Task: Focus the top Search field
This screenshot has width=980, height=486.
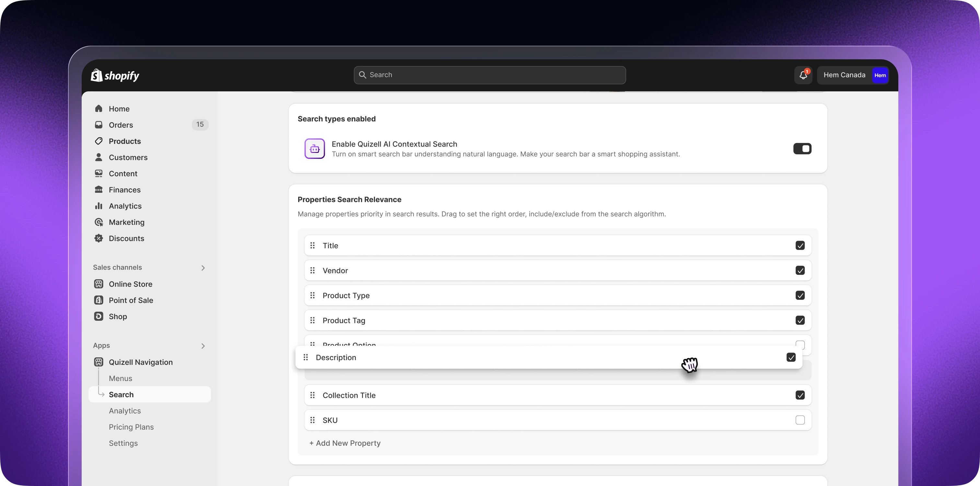Action: (x=490, y=75)
